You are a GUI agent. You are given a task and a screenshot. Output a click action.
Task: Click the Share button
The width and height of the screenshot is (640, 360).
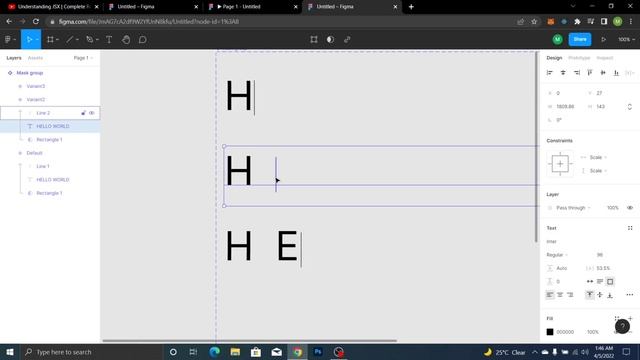[580, 40]
